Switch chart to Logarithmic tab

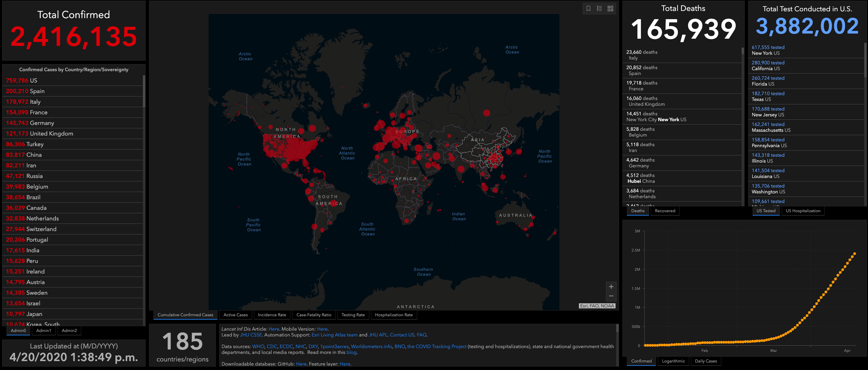point(673,361)
